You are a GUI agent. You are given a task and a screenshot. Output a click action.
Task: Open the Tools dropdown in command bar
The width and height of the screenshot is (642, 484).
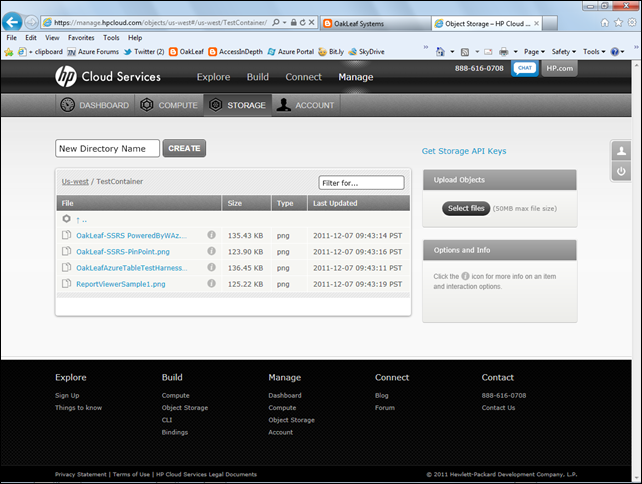594,52
